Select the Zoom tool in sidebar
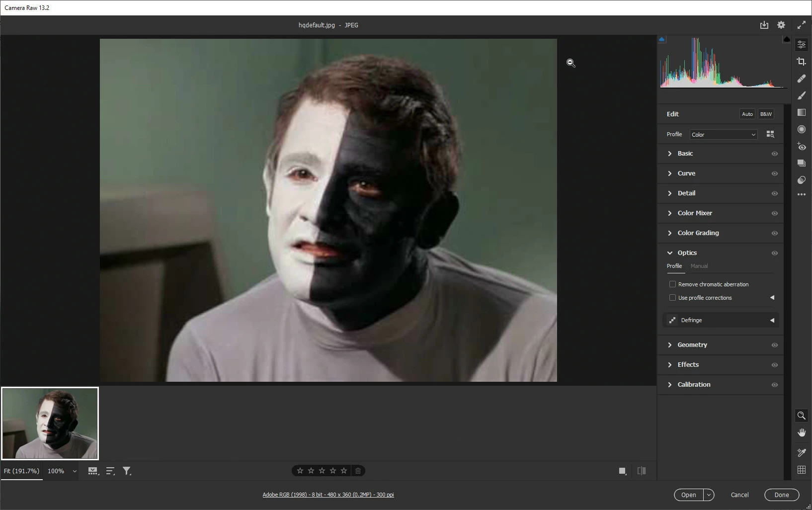The image size is (812, 510). pyautogui.click(x=801, y=416)
